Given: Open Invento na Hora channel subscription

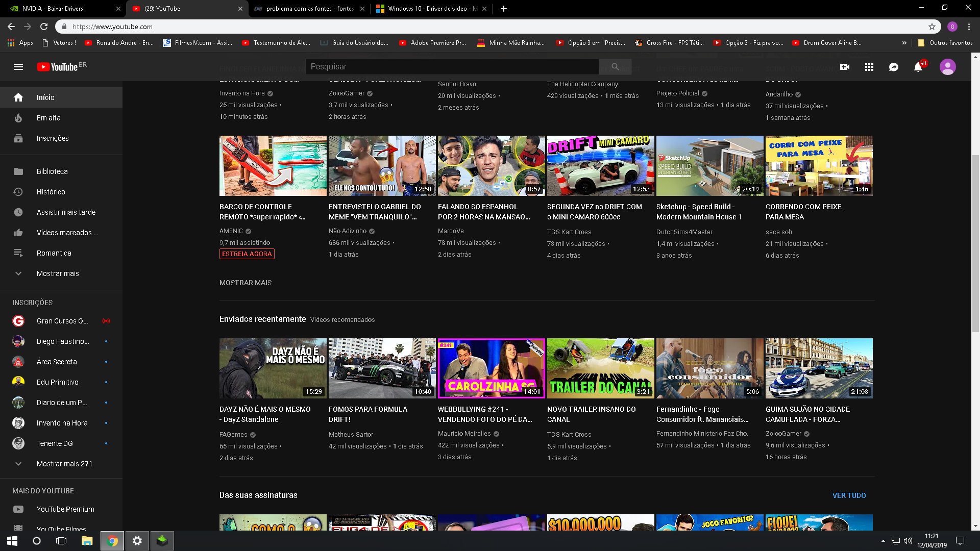Looking at the screenshot, I should pyautogui.click(x=61, y=423).
